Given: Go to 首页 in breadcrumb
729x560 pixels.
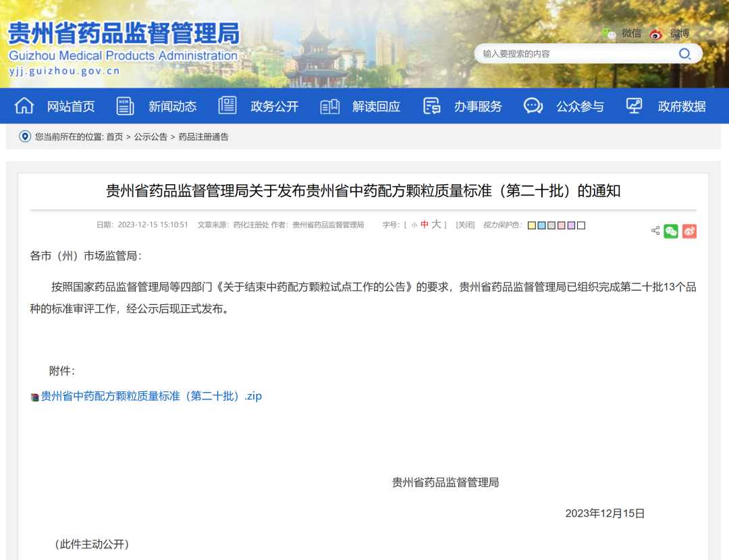Looking at the screenshot, I should (114, 137).
